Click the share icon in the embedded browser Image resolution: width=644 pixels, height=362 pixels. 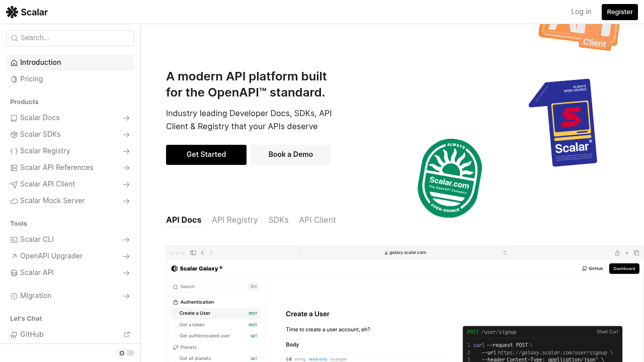tap(617, 253)
